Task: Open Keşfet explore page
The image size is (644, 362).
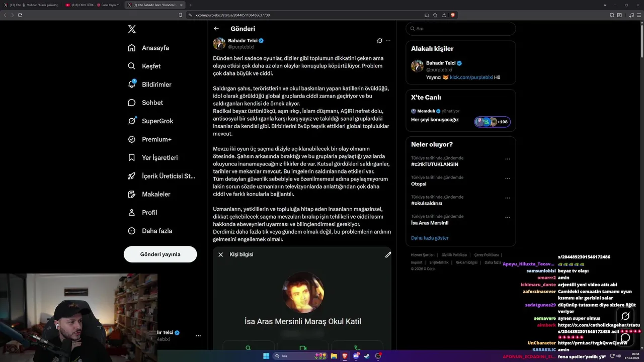Action: tap(144, 66)
